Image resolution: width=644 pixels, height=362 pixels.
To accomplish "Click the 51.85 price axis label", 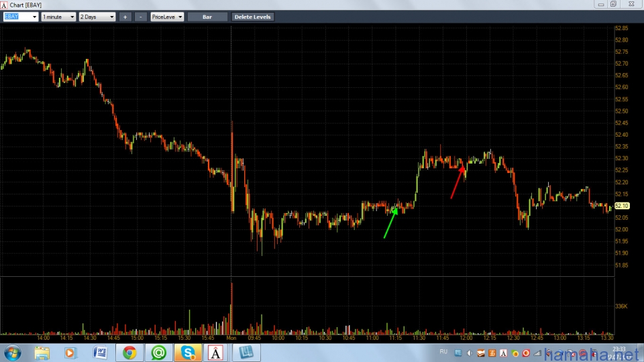I will tap(621, 265).
